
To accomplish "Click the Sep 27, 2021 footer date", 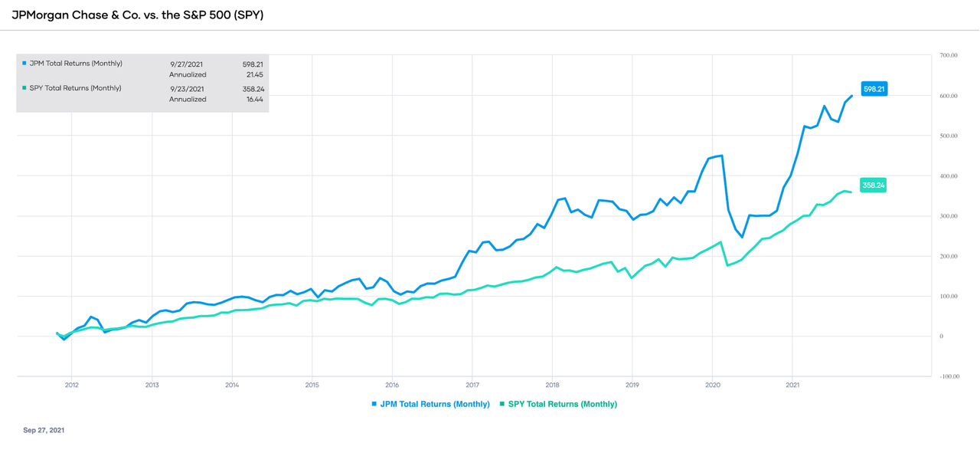I will (x=44, y=431).
